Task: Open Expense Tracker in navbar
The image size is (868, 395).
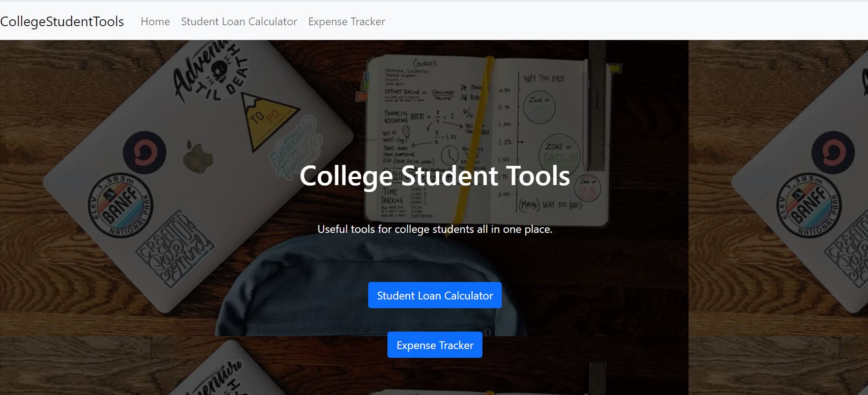Action: (347, 22)
